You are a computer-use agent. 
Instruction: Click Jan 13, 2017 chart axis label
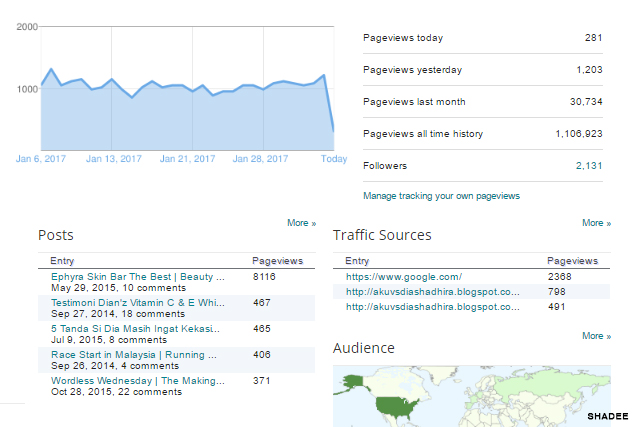coord(113,159)
